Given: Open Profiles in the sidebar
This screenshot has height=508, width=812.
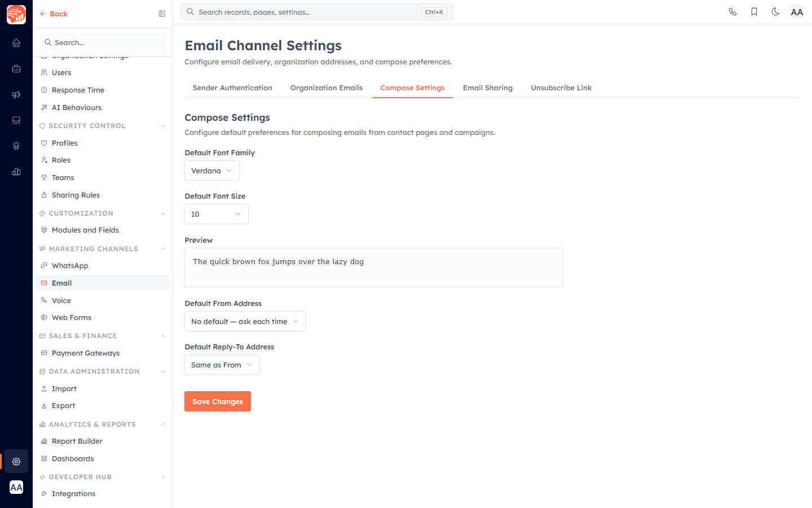Looking at the screenshot, I should pyautogui.click(x=102, y=143).
